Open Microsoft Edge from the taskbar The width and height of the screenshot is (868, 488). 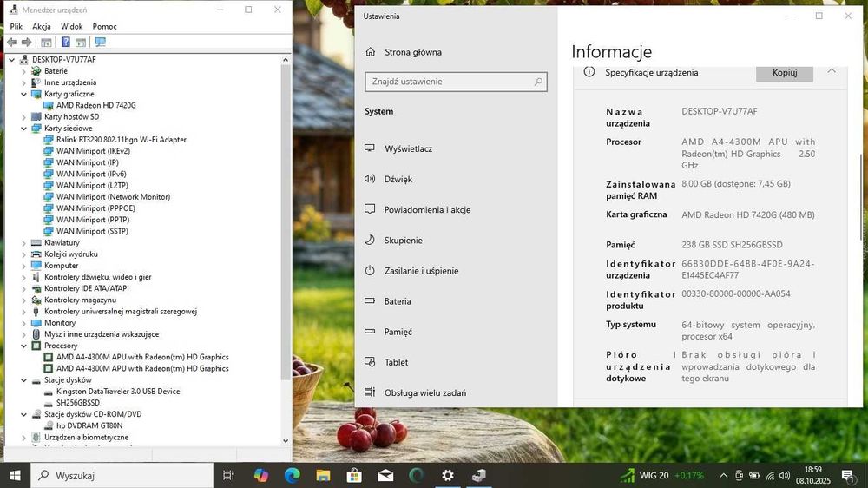point(293,475)
